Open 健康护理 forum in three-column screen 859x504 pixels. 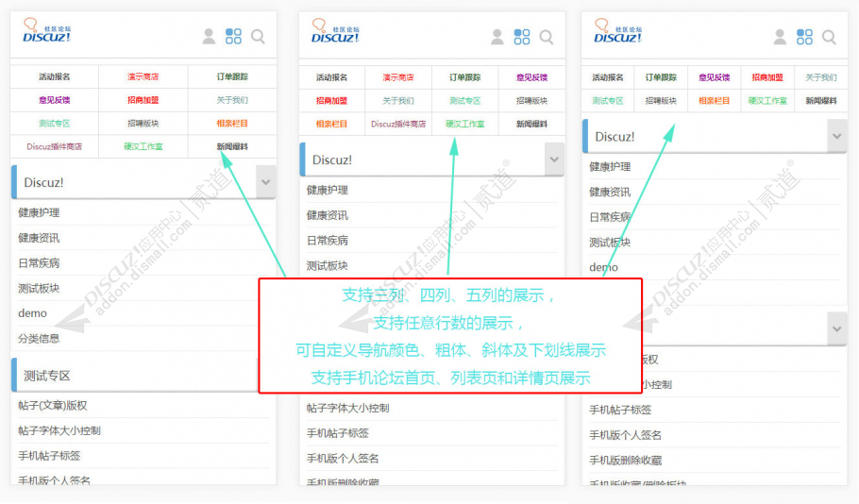point(39,212)
